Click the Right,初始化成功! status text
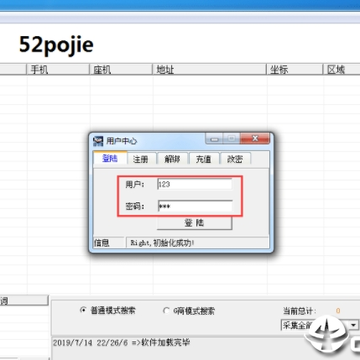This screenshot has height=360, width=360. [x=162, y=243]
